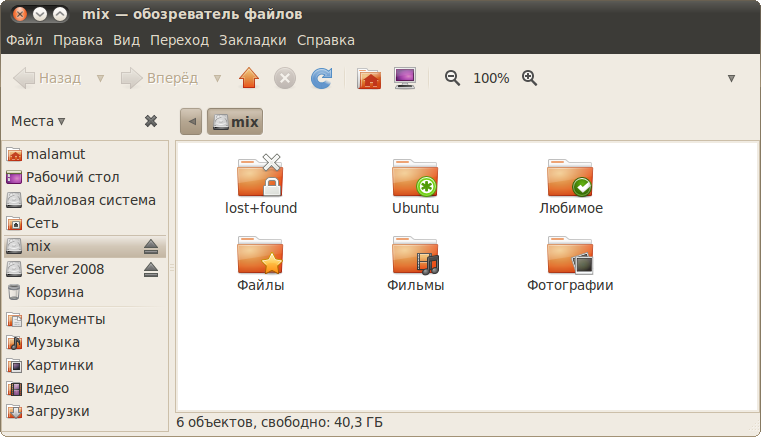Go up to the parent folder

pos(249,78)
